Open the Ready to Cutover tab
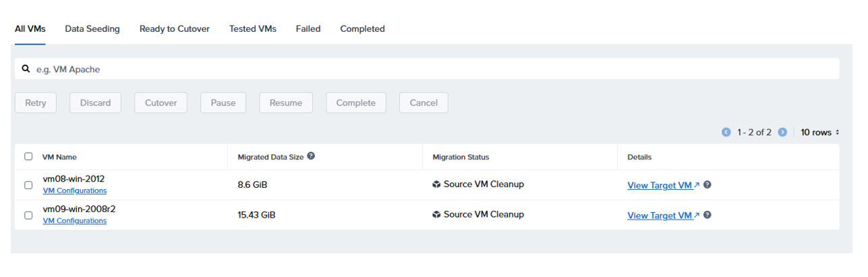 (x=174, y=29)
